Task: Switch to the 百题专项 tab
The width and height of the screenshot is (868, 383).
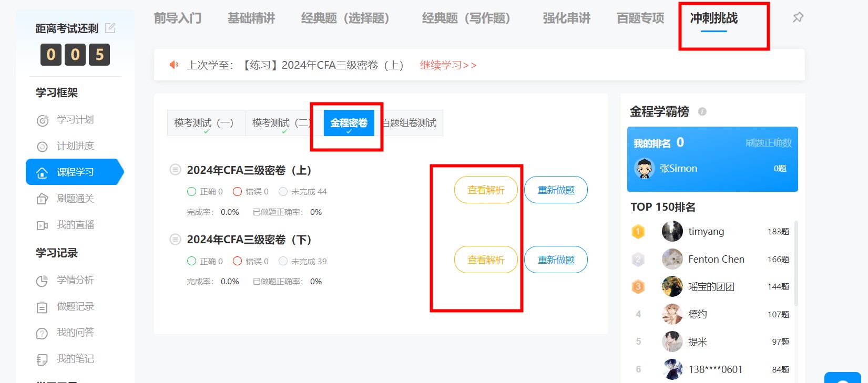Action: [640, 18]
